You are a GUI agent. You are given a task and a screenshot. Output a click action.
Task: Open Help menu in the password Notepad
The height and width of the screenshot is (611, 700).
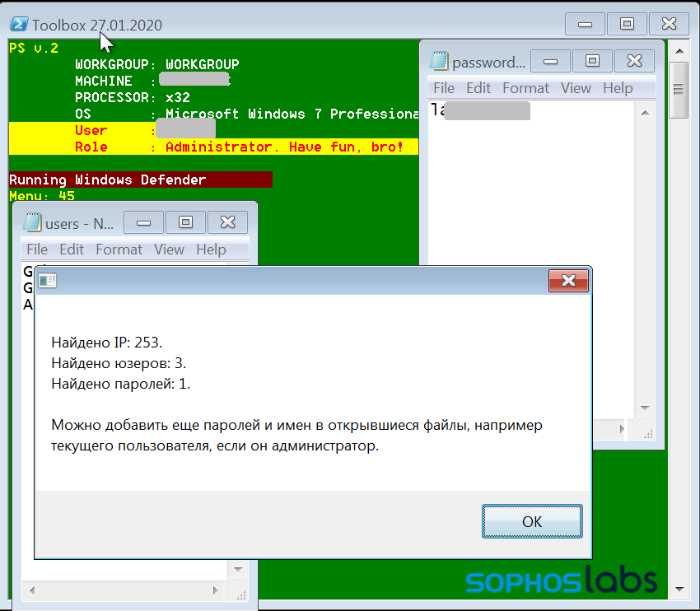[x=618, y=88]
